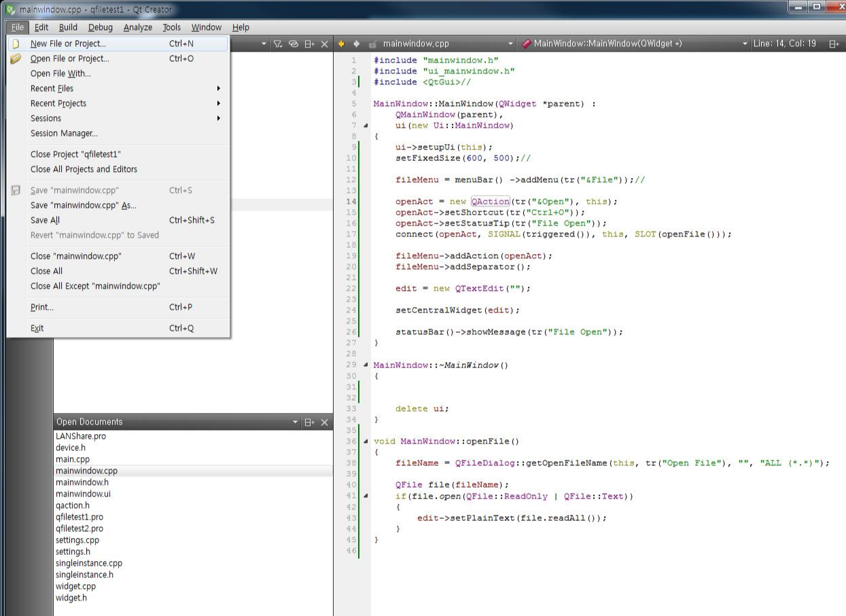
Task: Open the Edit menu
Action: (41, 27)
